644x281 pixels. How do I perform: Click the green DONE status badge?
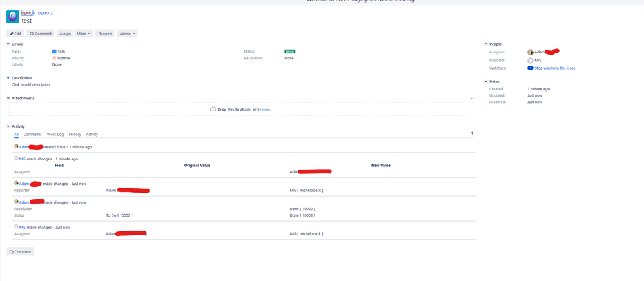[290, 52]
